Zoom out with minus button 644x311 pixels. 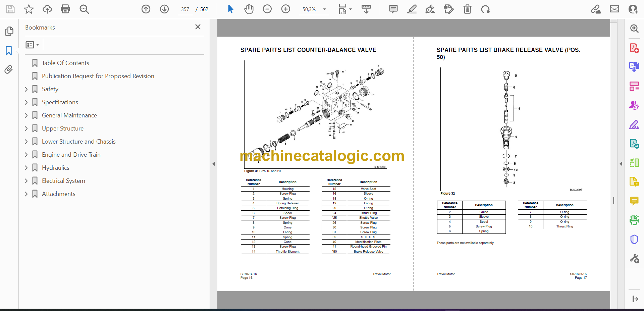click(x=267, y=9)
